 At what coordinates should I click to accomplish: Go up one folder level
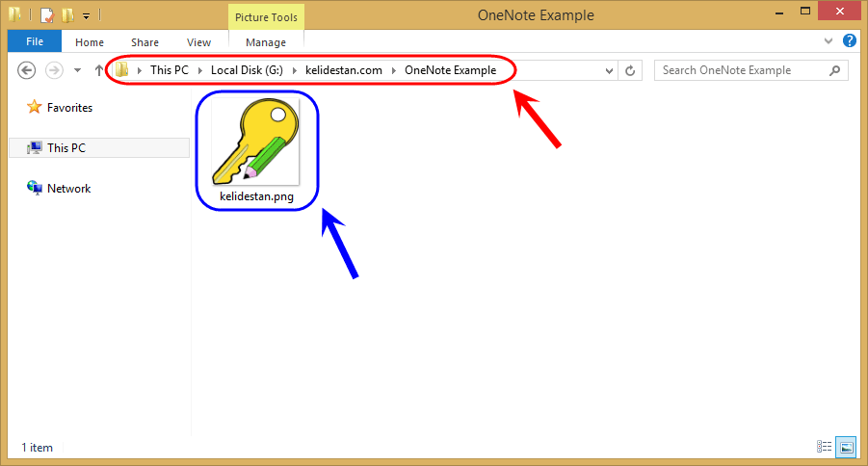98,70
